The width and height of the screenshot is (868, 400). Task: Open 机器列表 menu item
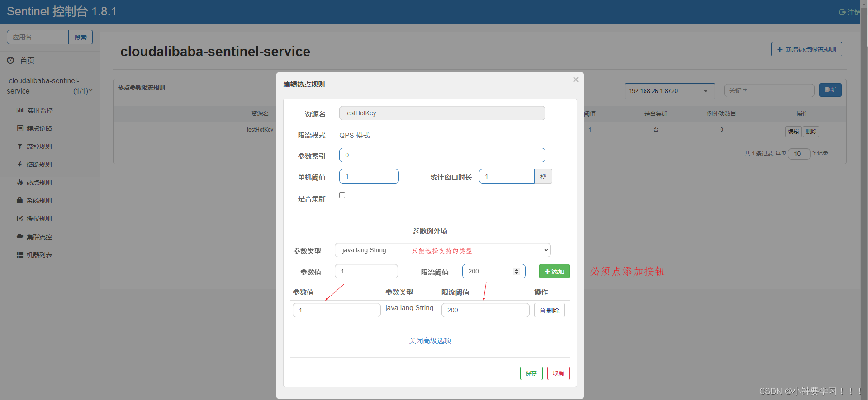pyautogui.click(x=39, y=255)
